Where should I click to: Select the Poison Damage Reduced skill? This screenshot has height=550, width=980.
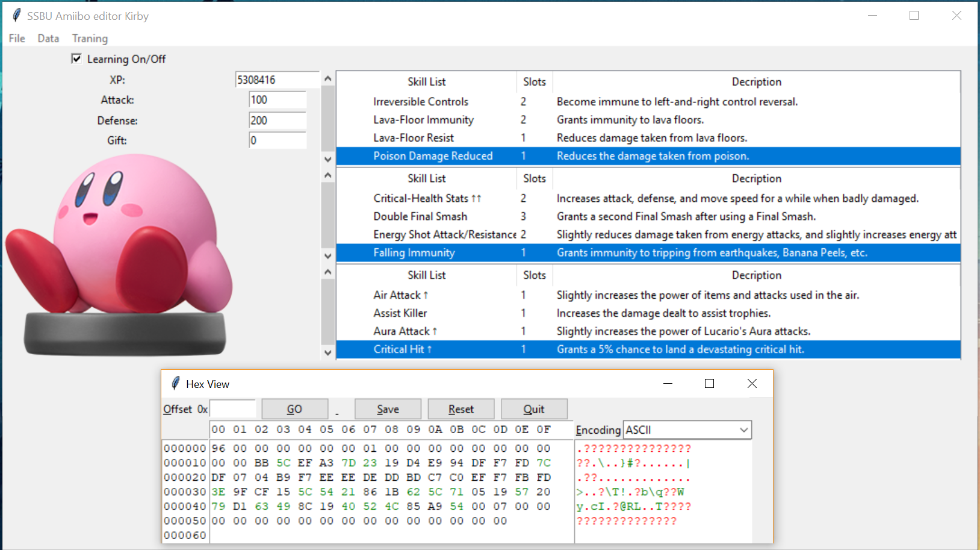tap(648, 156)
